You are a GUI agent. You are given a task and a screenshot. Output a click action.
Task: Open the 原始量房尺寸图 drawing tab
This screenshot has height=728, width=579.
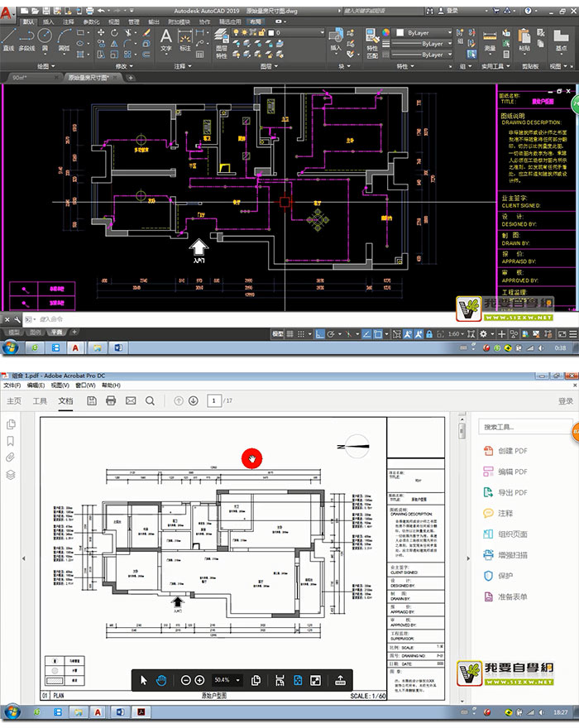tap(88, 78)
